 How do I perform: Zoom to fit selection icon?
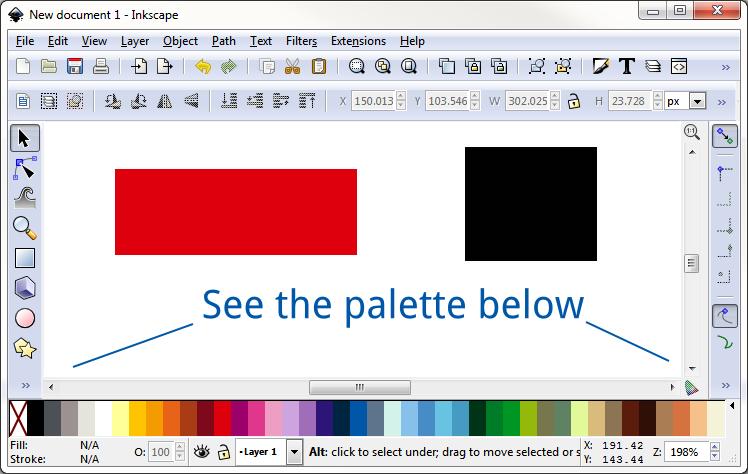356,66
